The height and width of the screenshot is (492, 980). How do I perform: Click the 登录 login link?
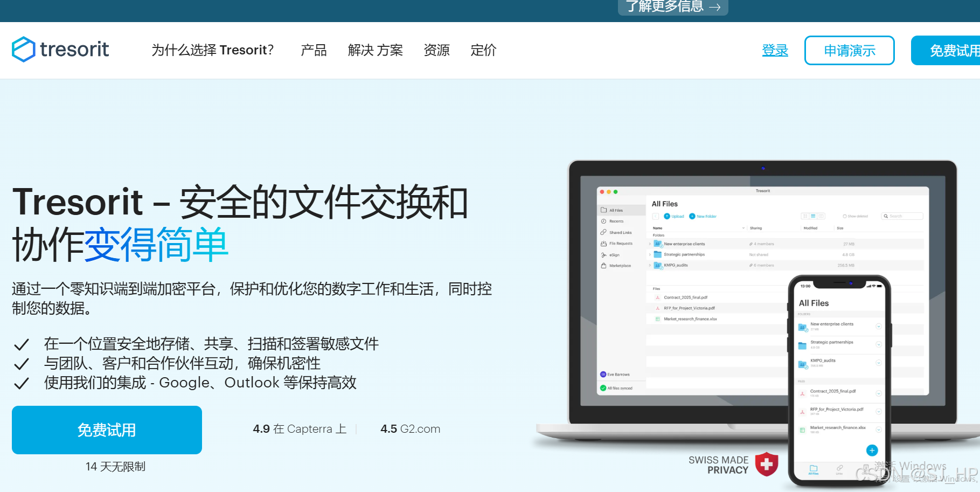(775, 51)
